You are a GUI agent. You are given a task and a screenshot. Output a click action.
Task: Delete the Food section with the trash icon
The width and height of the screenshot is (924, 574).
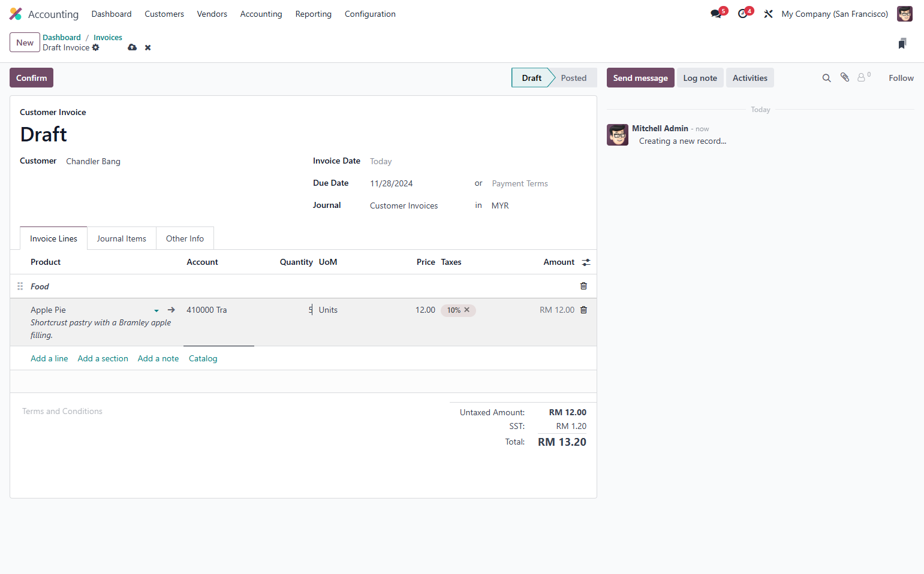coord(583,286)
